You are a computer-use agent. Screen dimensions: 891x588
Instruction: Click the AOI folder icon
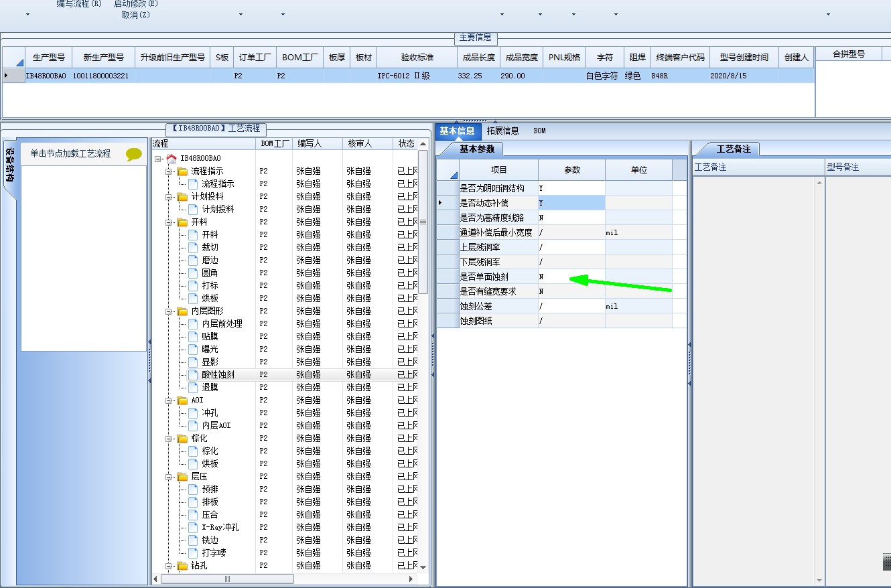pos(182,400)
